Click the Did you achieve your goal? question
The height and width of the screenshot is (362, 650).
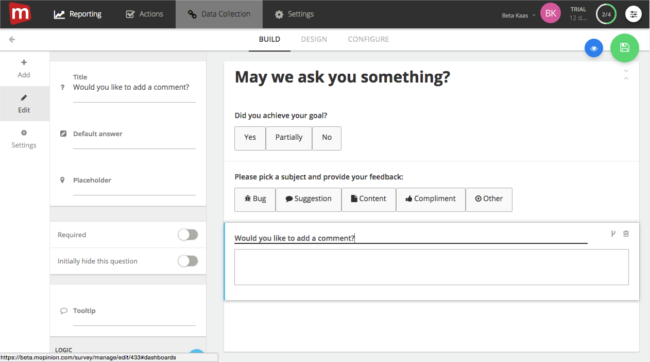(281, 115)
